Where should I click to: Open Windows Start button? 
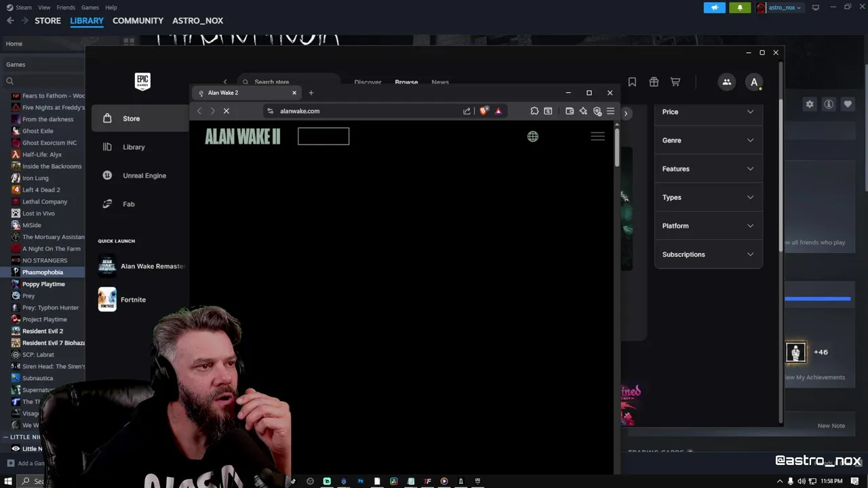[x=8, y=481]
